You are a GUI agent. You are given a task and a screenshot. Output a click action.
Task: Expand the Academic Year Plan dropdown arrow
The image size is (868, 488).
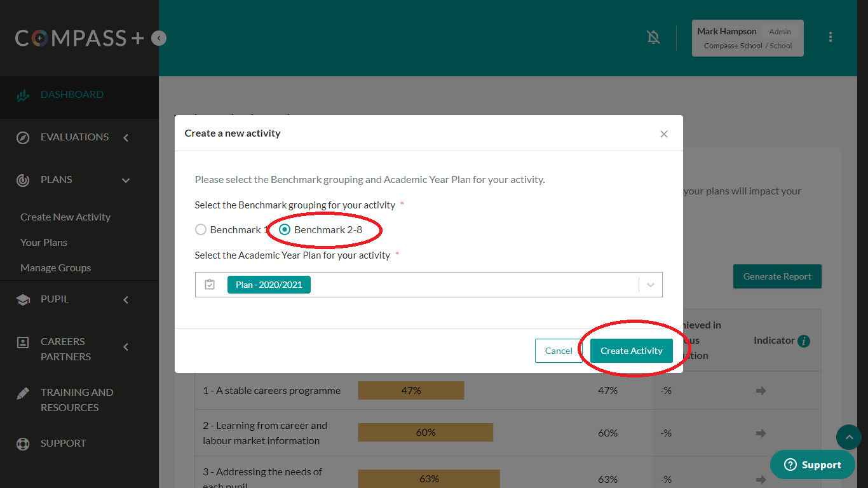(x=650, y=285)
